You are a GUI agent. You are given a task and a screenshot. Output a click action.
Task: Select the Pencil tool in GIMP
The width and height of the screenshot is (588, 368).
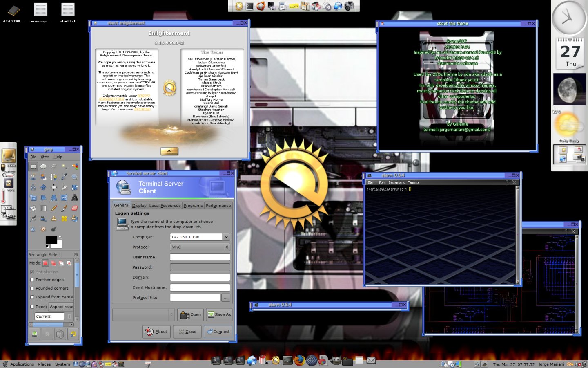54,208
